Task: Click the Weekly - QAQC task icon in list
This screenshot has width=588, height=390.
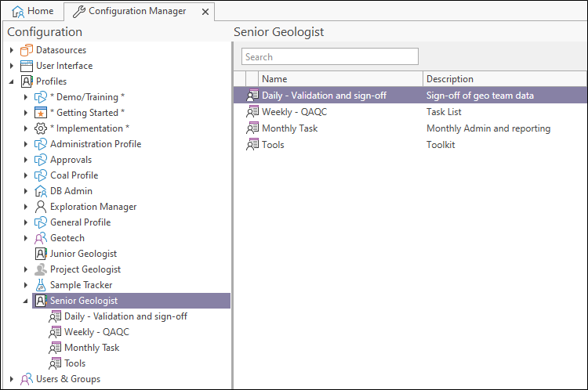Action: click(252, 112)
